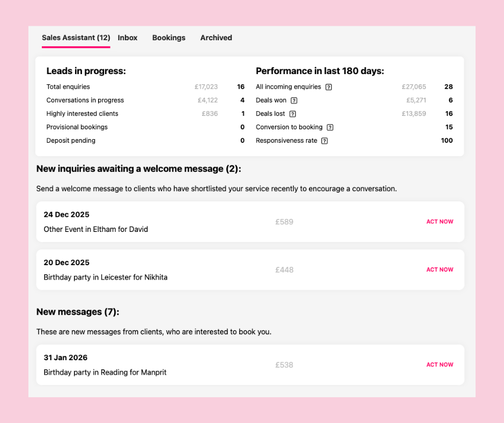Click ACT NOW for Manprit's Reading party
The height and width of the screenshot is (423, 504).
440,364
